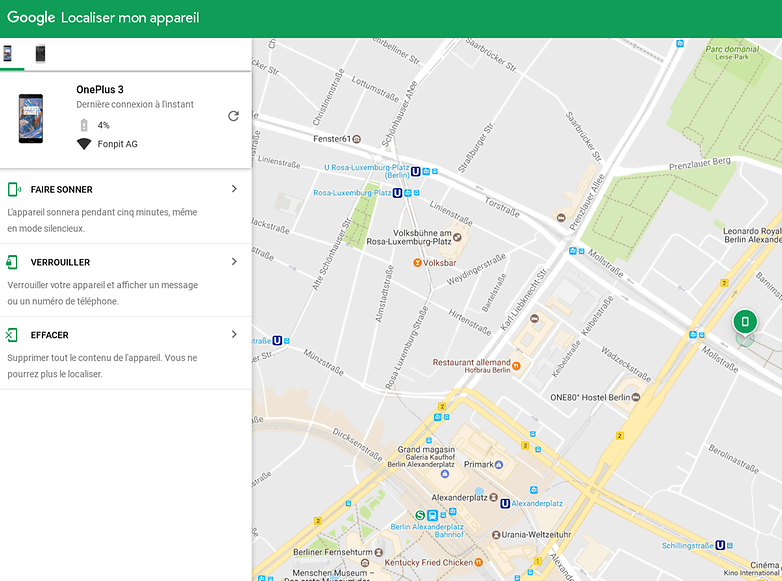Click the Galeria Kaufhof shopping marker
Screen dimensions: 782x581
coord(445,474)
